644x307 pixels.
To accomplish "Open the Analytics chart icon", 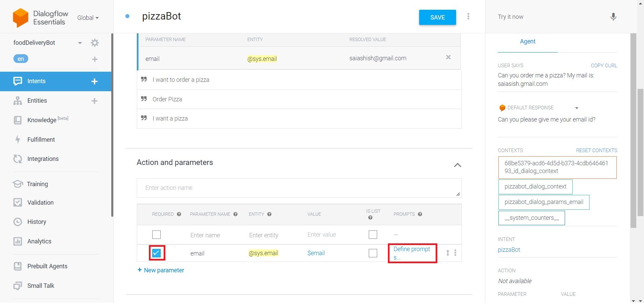I will tap(17, 241).
